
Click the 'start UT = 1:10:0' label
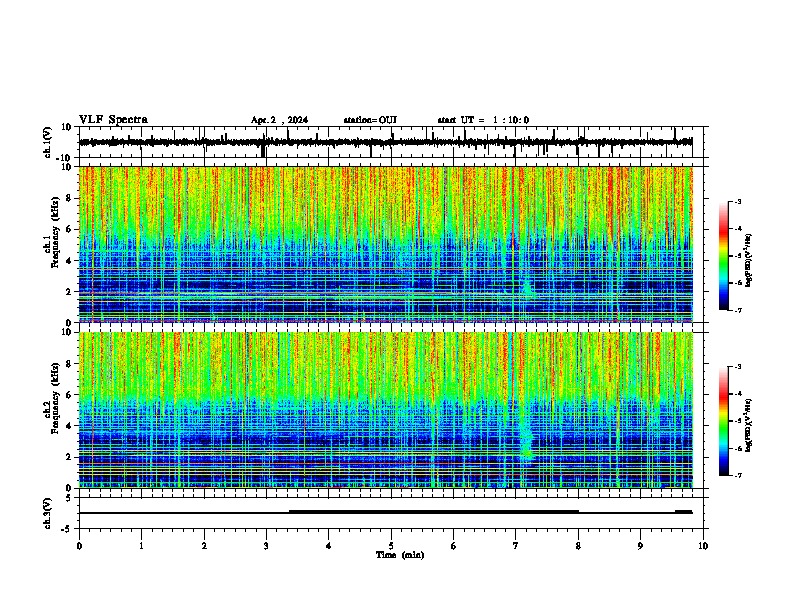[x=483, y=120]
